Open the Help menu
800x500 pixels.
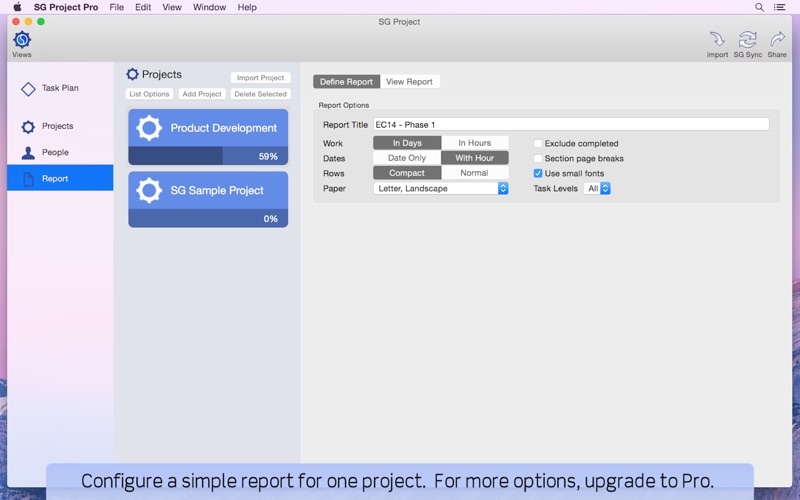click(247, 7)
